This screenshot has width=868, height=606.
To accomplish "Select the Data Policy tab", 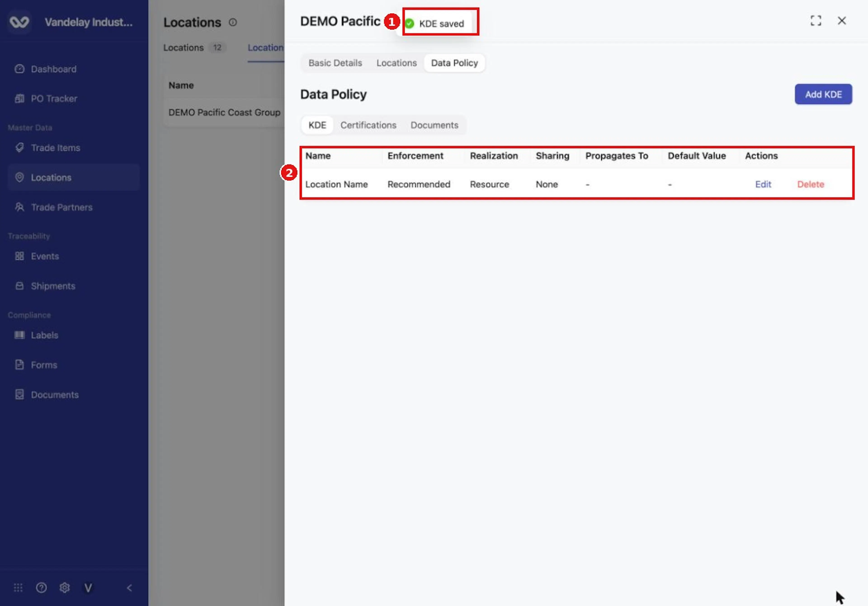I will (454, 63).
